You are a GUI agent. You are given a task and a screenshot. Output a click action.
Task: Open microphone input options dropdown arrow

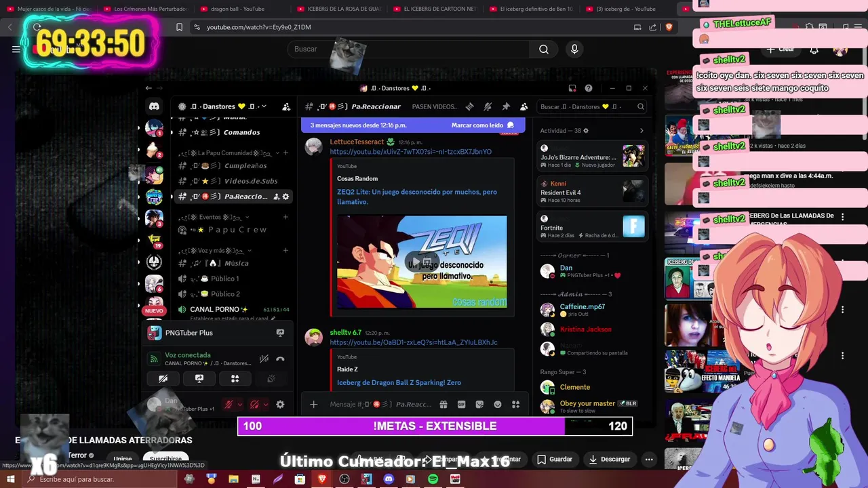pyautogui.click(x=239, y=405)
